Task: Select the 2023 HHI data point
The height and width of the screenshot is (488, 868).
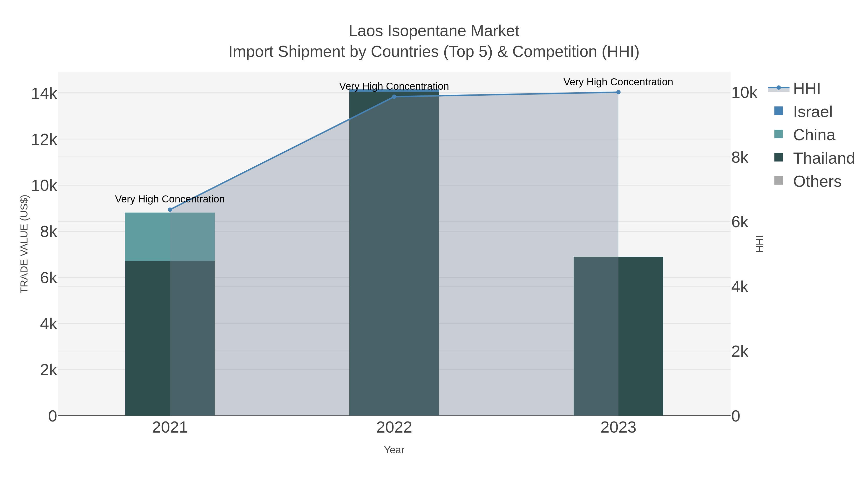Action: tap(618, 92)
